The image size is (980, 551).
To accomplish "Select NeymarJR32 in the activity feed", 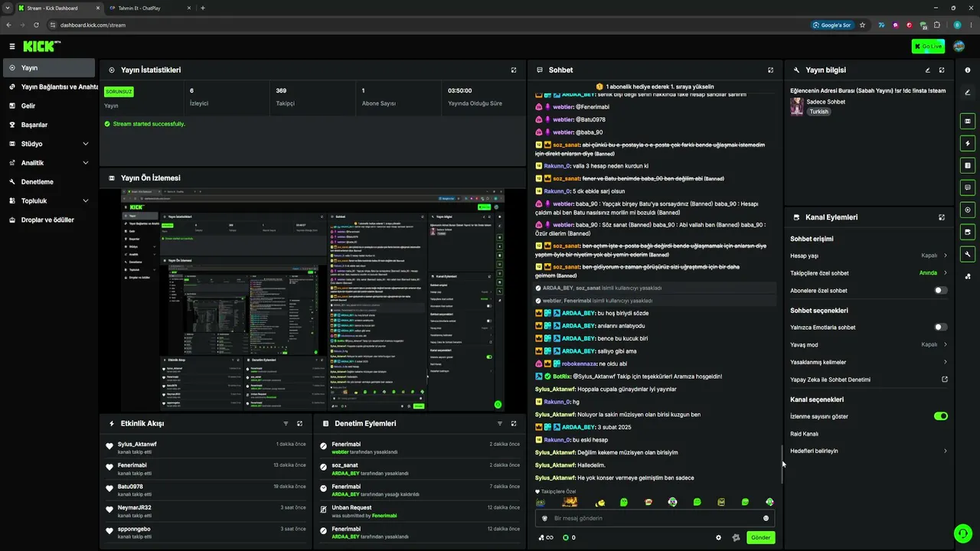I will click(135, 507).
